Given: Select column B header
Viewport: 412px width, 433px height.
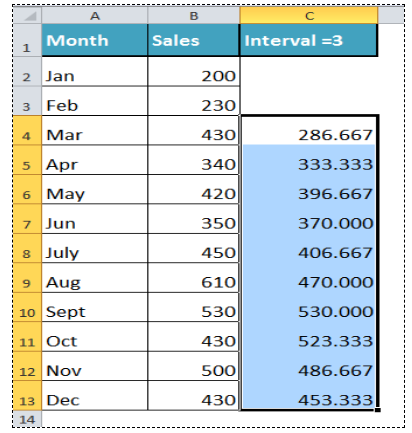Looking at the screenshot, I should click(x=194, y=16).
